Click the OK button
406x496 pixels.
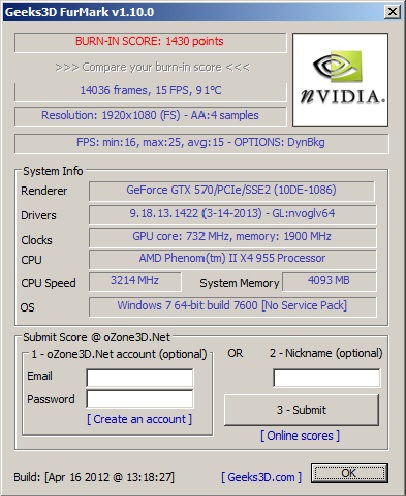pos(349,473)
